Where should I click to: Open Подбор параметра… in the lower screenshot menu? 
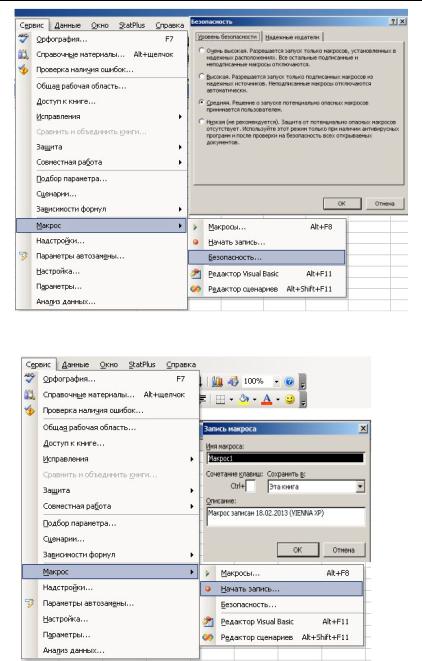pyautogui.click(x=80, y=523)
